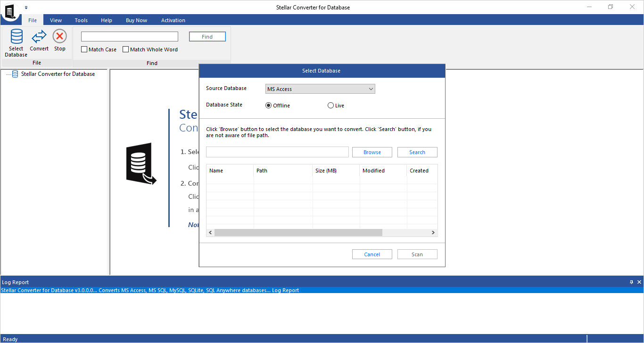Open the quick access toolbar customization arrow
Image resolution: width=644 pixels, height=343 pixels.
point(26,7)
